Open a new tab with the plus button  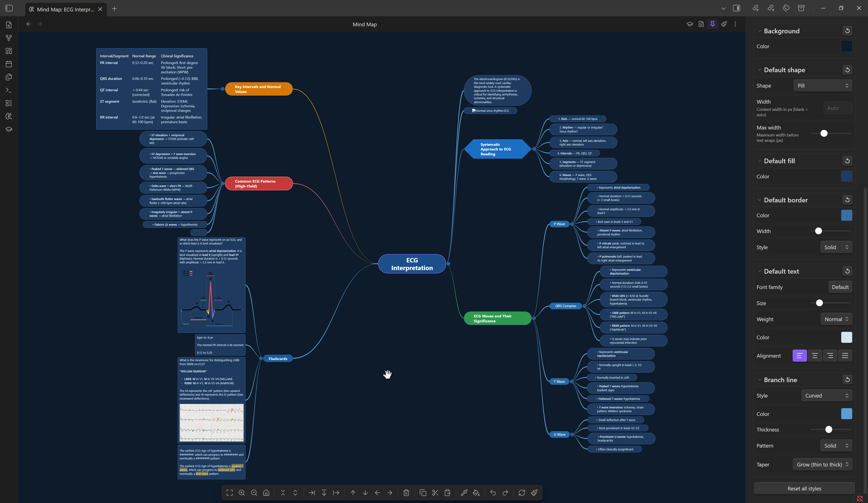(x=114, y=9)
